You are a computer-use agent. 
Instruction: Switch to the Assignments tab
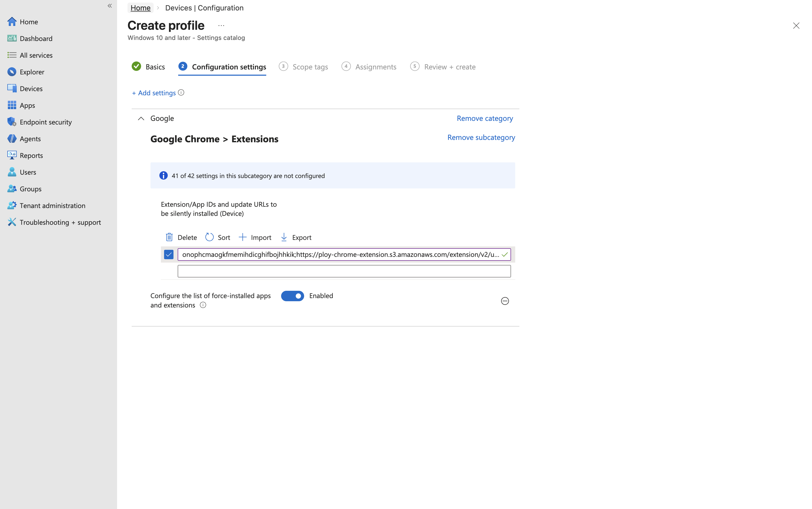375,67
